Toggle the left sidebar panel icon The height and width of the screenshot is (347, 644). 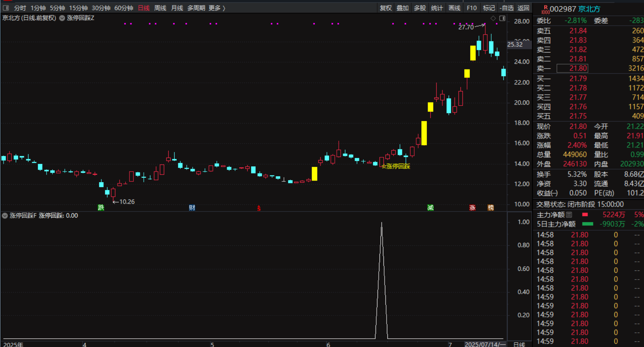point(6,8)
